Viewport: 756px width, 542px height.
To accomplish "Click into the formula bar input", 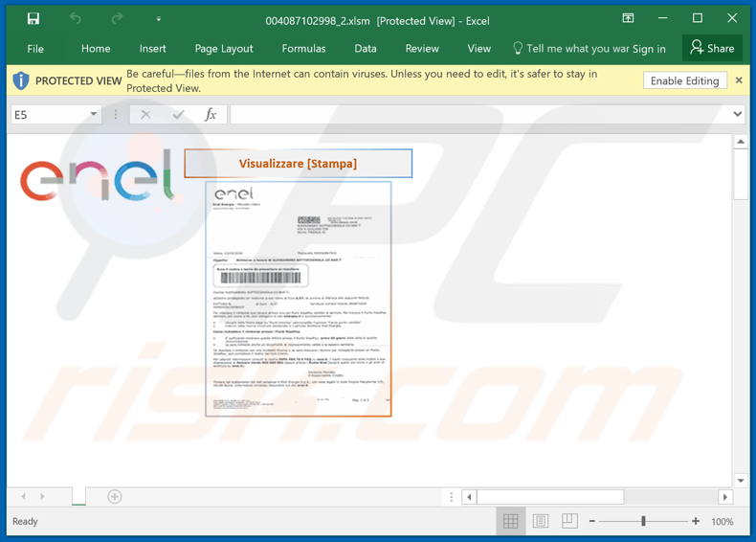I will pyautogui.click(x=479, y=115).
